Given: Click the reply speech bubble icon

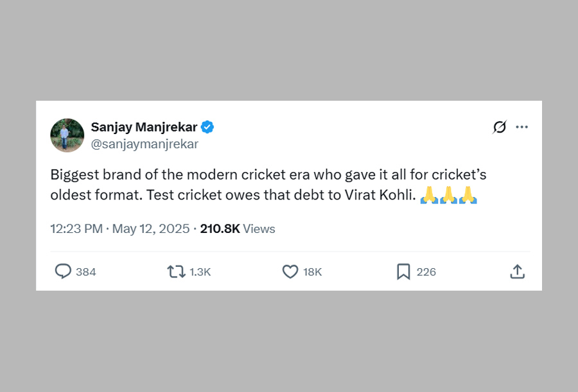Looking at the screenshot, I should 63,271.
